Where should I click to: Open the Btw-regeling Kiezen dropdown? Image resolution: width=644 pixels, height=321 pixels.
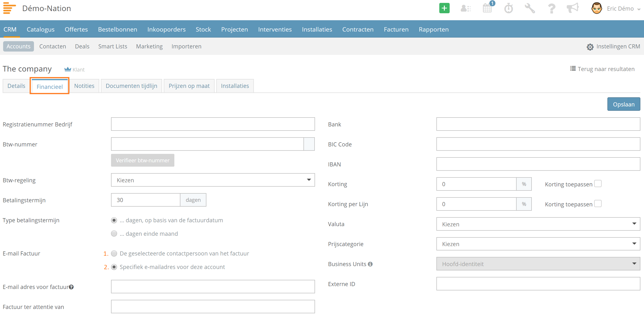pyautogui.click(x=213, y=180)
